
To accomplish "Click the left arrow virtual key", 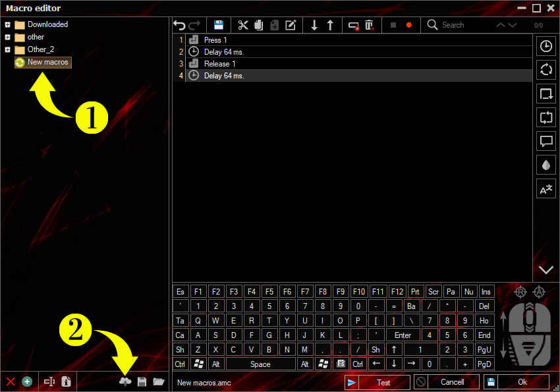I will click(376, 364).
